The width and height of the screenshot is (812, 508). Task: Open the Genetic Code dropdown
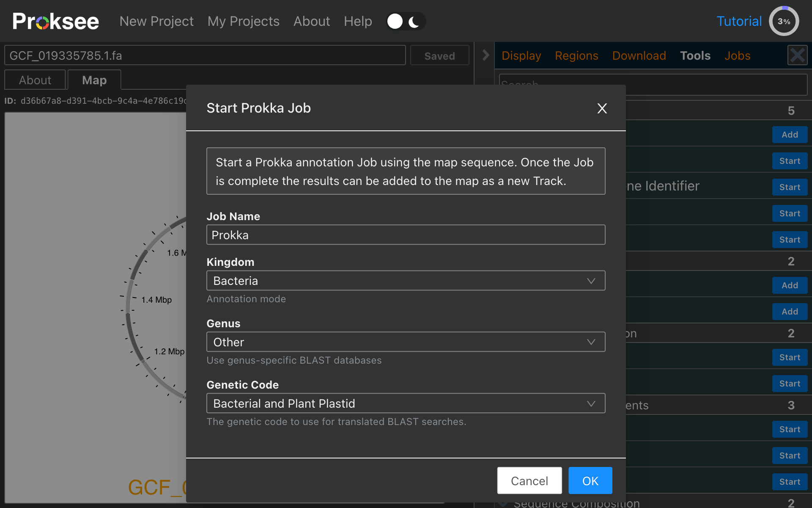[406, 403]
